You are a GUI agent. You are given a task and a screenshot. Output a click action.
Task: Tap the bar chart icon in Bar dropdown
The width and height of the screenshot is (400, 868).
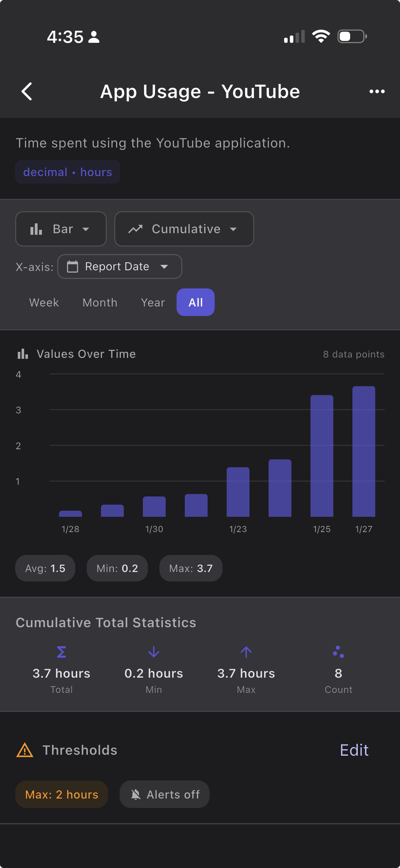[36, 229]
